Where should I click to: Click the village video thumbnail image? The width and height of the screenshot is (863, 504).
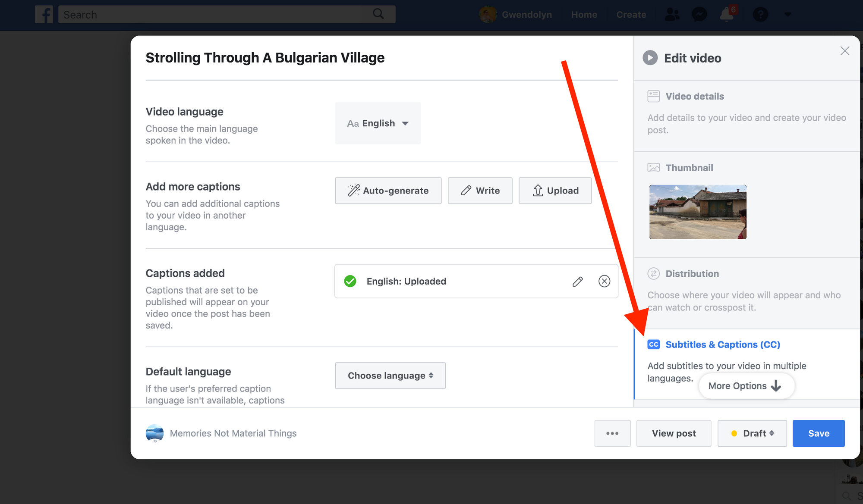tap(698, 212)
